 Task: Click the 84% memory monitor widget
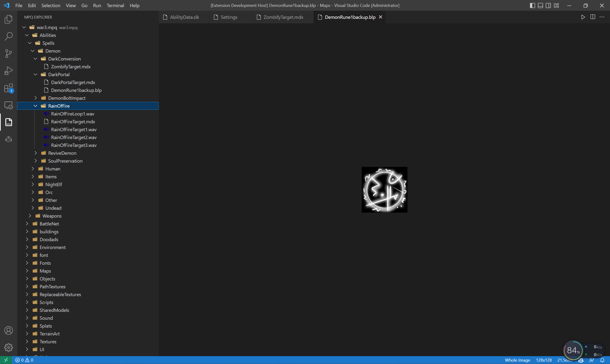(573, 350)
